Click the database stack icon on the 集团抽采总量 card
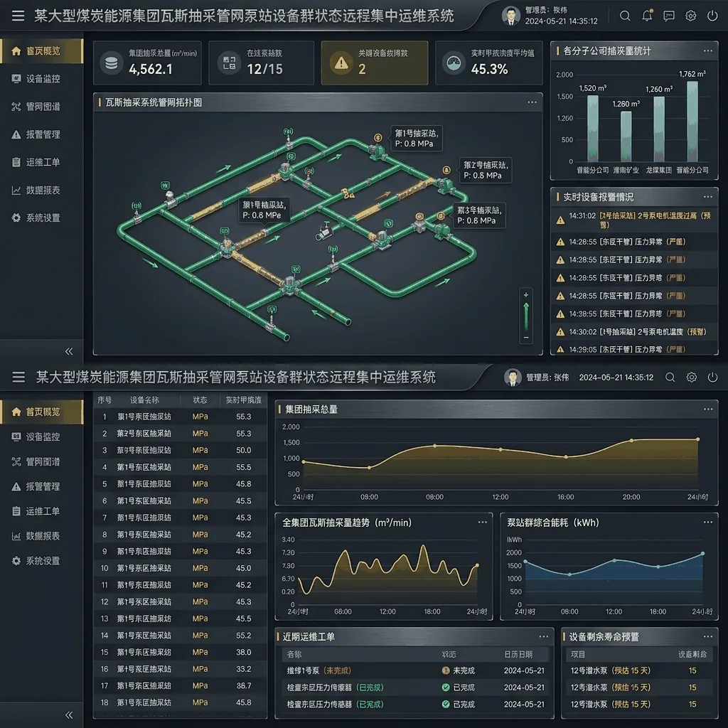The width and height of the screenshot is (728, 728). 112,63
